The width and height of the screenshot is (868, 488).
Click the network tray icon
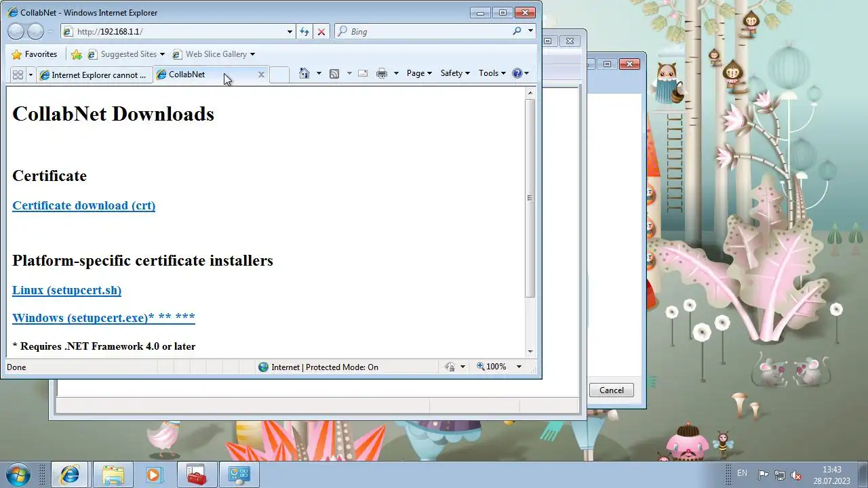pyautogui.click(x=780, y=475)
